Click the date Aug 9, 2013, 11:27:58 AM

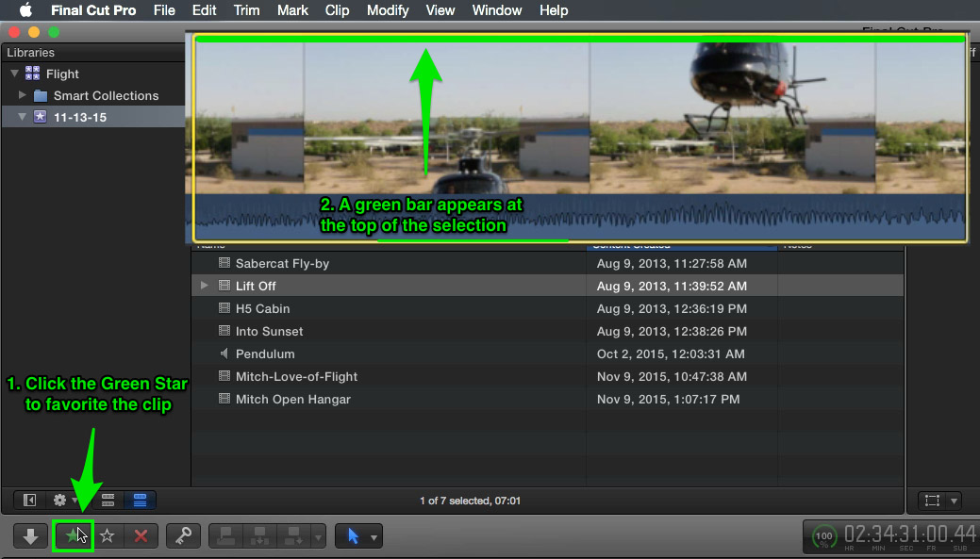pos(672,263)
